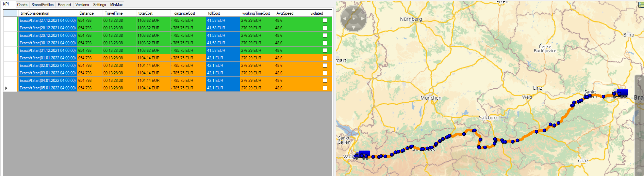Go to the Settings tab
The height and width of the screenshot is (176, 644).
pos(99,5)
